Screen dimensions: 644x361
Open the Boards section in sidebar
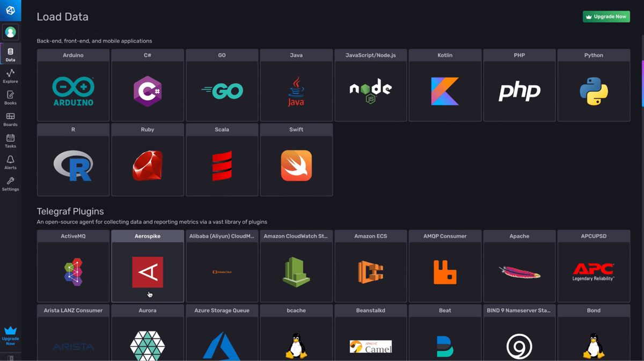coord(10,119)
